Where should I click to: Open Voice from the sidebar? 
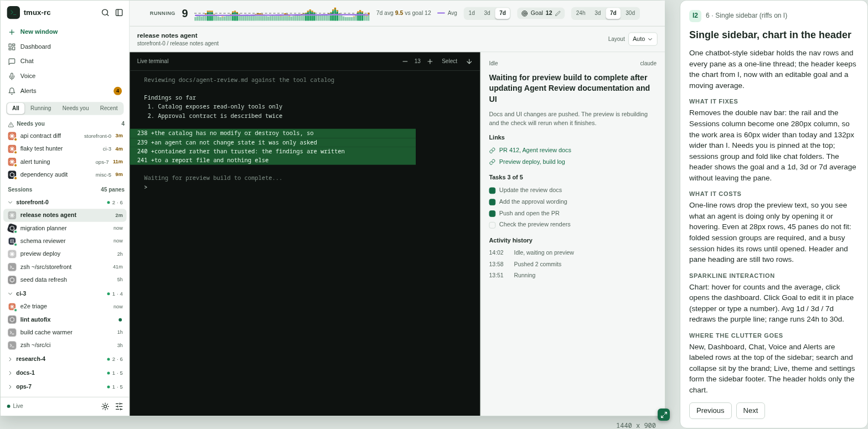pyautogui.click(x=65, y=76)
